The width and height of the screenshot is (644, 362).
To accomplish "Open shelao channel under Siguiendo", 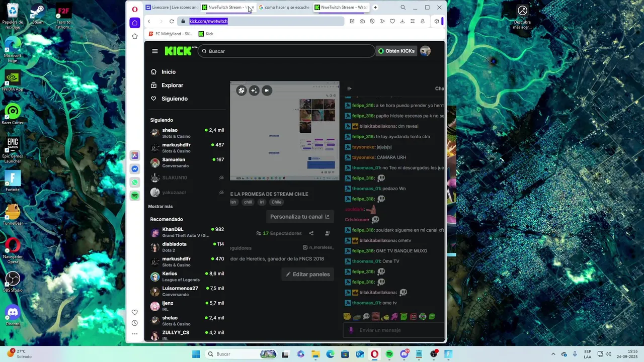I will tap(187, 133).
